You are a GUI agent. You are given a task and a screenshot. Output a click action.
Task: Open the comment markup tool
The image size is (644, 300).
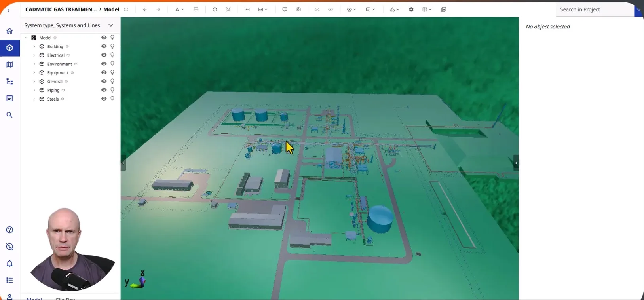(x=285, y=9)
